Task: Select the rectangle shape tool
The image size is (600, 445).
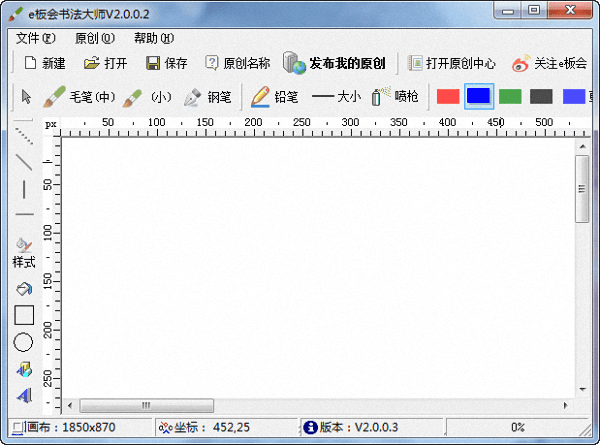Action: tap(24, 315)
